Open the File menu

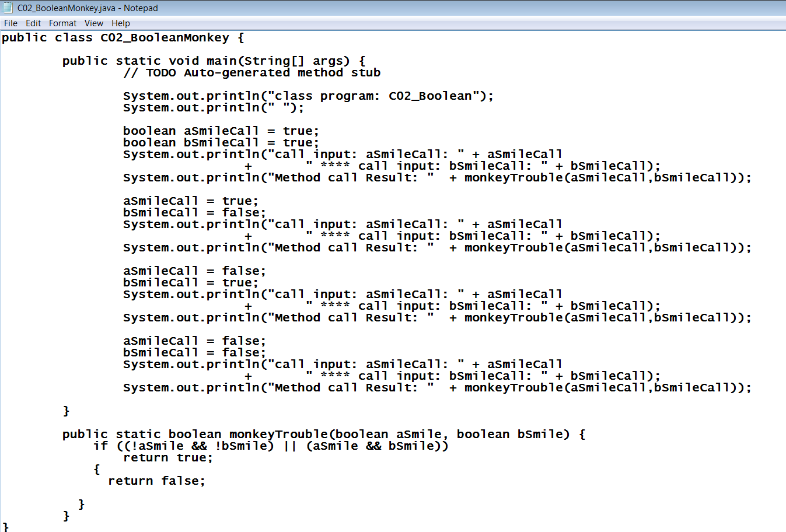click(x=11, y=23)
